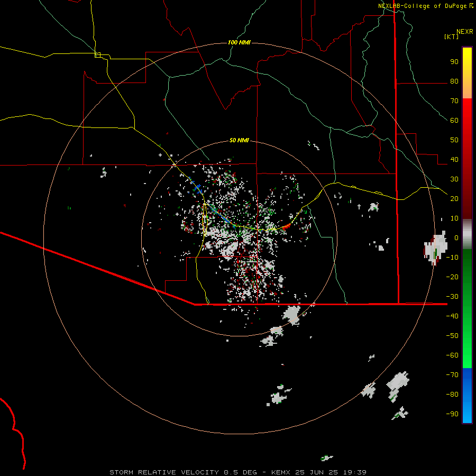This screenshot has width=476, height=476.
Task: Click the NEXR label above the color scale
Action: coord(464,32)
